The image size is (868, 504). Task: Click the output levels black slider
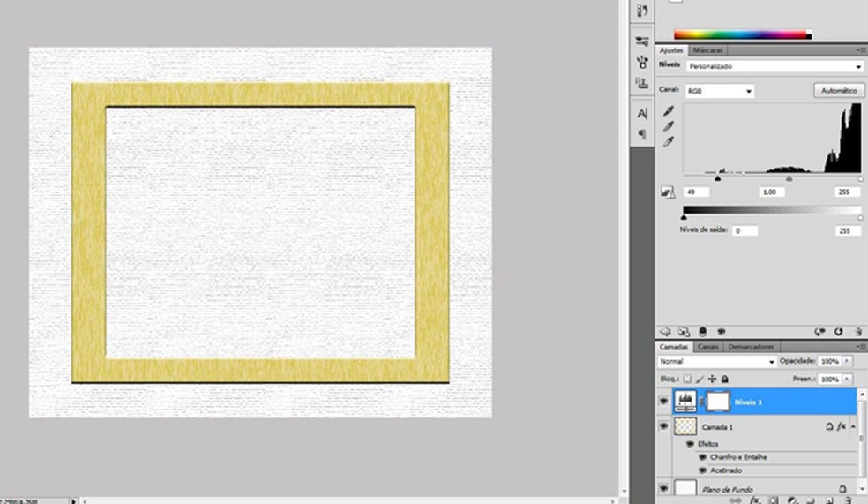coord(683,218)
